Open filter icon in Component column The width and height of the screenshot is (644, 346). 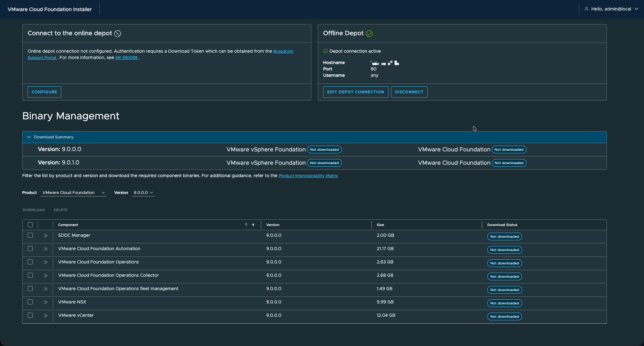(x=253, y=225)
